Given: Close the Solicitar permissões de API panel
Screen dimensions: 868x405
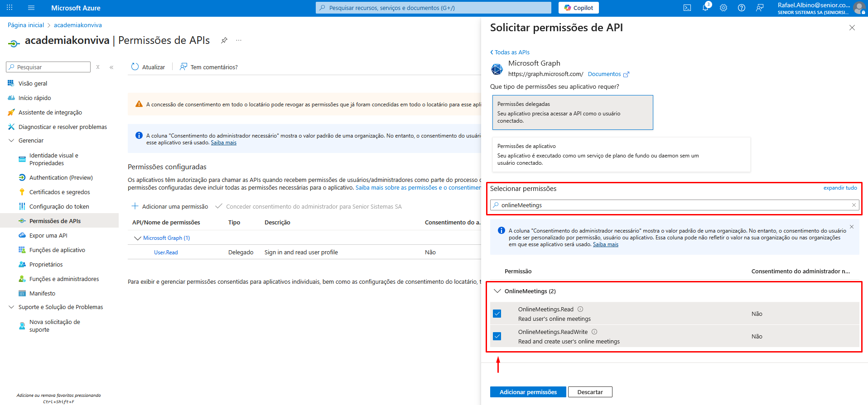Looking at the screenshot, I should tap(852, 28).
